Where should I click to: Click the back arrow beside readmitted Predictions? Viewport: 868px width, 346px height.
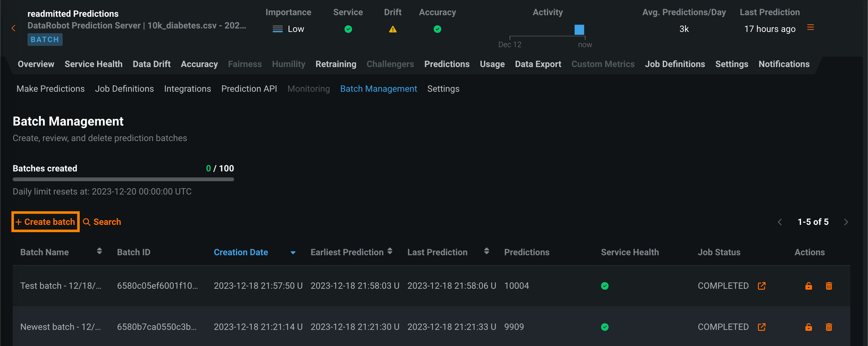(14, 28)
